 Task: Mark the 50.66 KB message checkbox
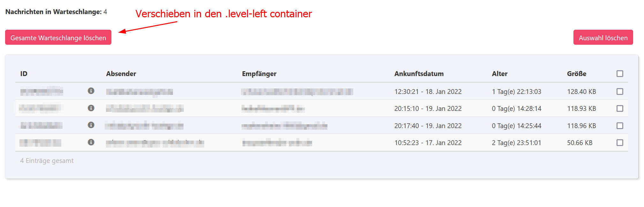click(620, 143)
